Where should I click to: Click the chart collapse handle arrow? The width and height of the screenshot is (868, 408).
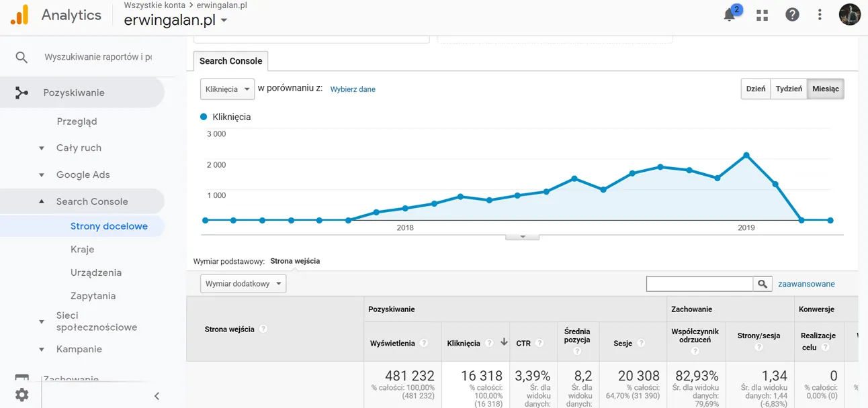[522, 237]
